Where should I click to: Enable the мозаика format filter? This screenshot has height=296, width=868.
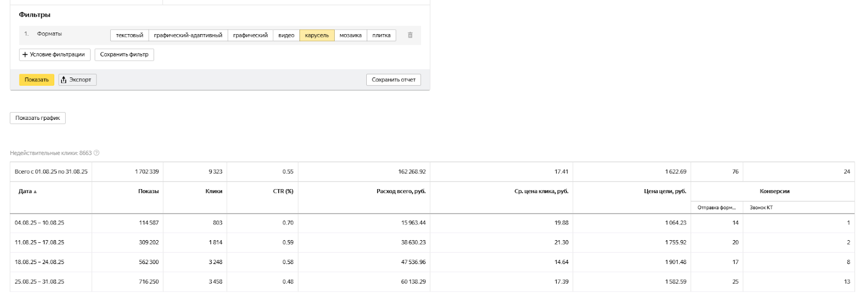pos(350,35)
